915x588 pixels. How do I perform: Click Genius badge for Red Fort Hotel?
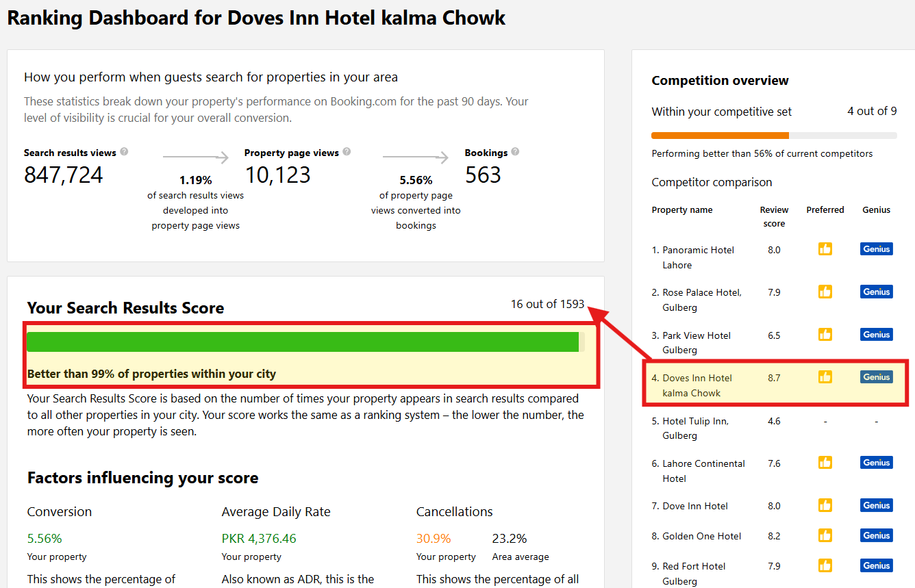coord(876,565)
